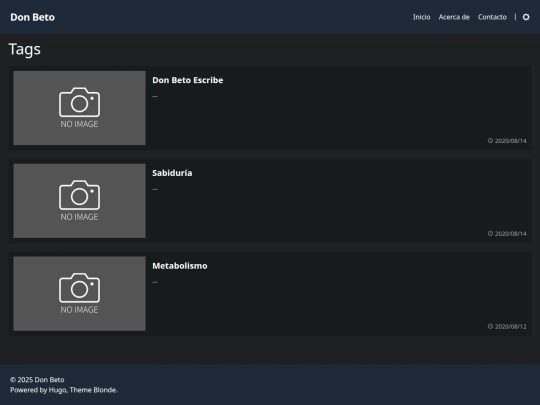Click the Metabolismo no-image thumbnail
The width and height of the screenshot is (540, 405).
(x=80, y=293)
